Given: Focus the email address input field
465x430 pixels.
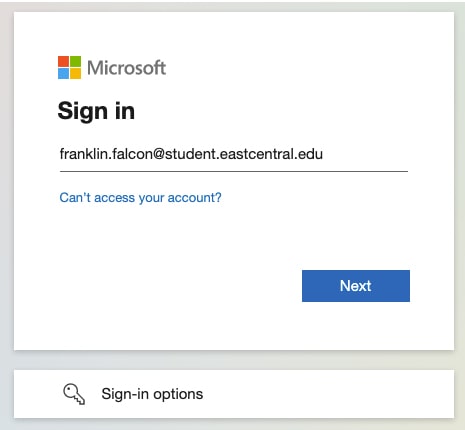Looking at the screenshot, I should 234,154.
